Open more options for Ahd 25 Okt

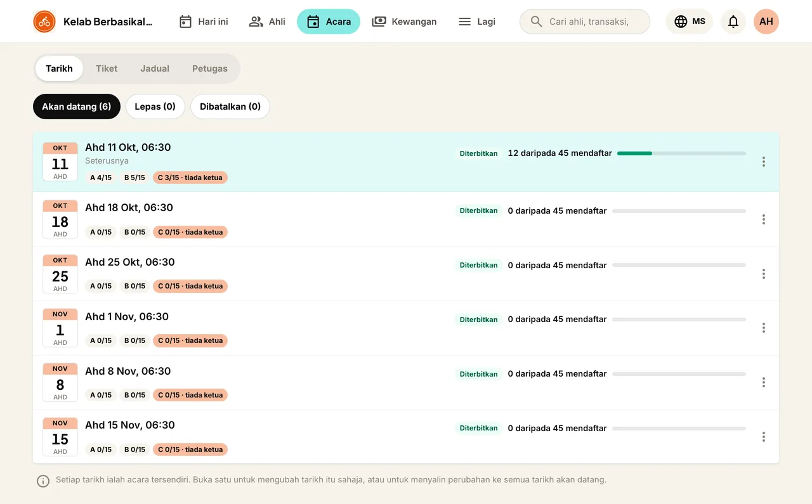[764, 274]
